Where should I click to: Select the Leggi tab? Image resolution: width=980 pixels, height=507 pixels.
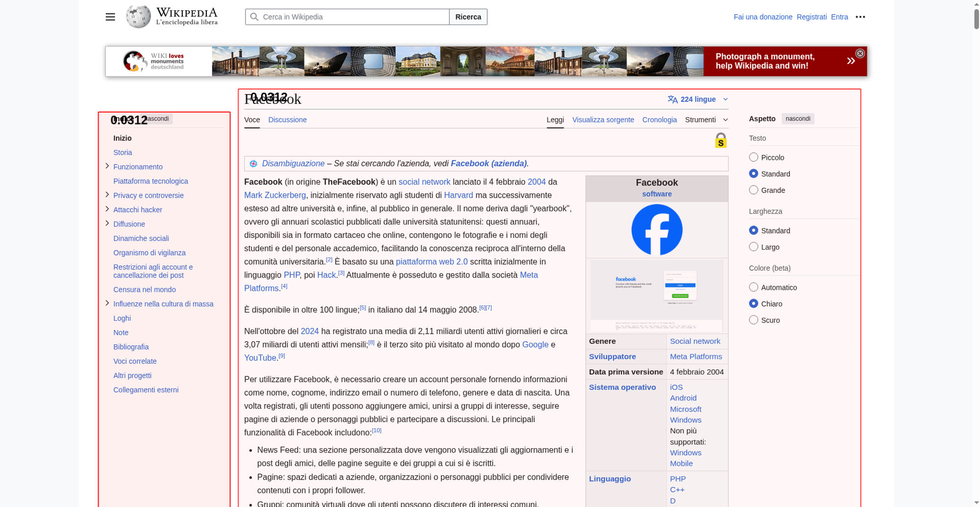[555, 120]
